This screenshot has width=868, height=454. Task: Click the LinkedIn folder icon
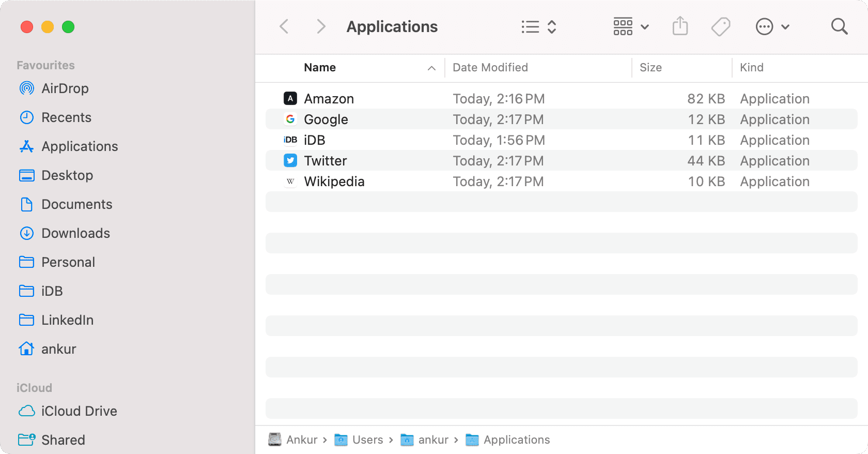(x=27, y=320)
